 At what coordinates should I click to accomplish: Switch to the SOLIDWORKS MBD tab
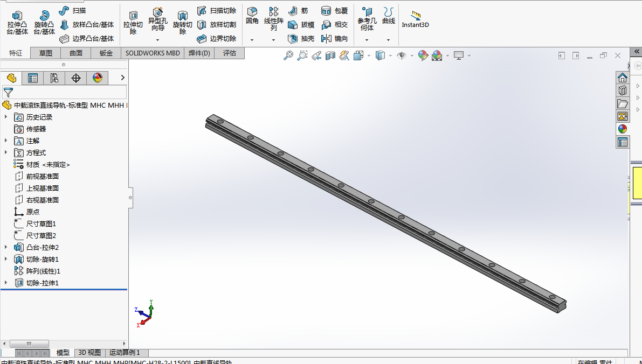click(153, 53)
